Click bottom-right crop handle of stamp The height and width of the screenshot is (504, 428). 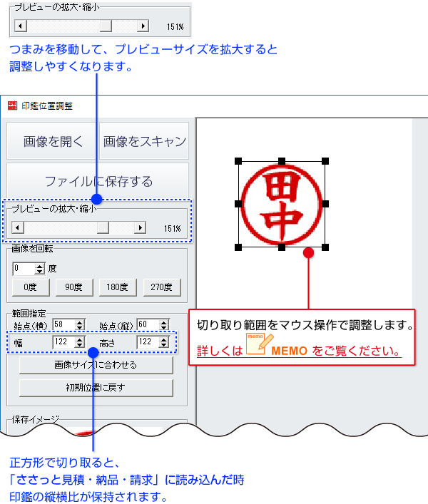[x=325, y=247]
